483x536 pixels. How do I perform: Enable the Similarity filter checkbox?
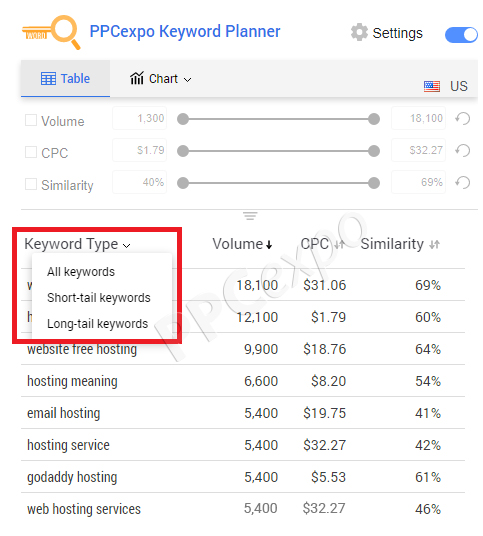click(31, 184)
